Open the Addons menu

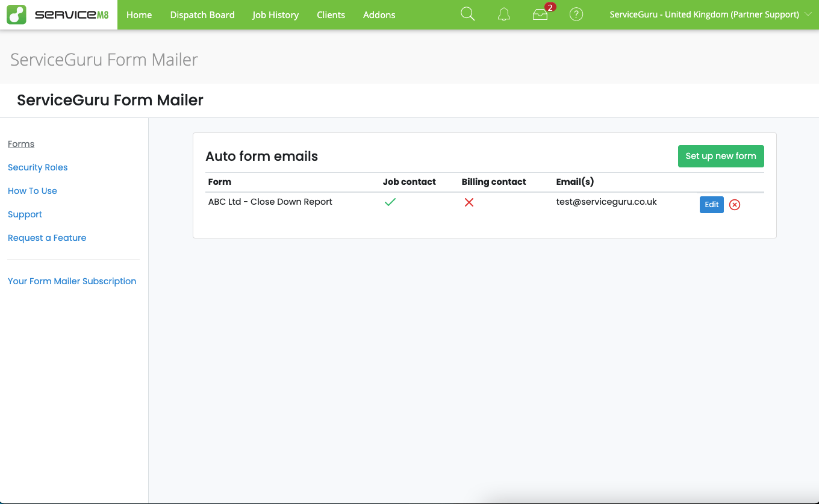379,14
